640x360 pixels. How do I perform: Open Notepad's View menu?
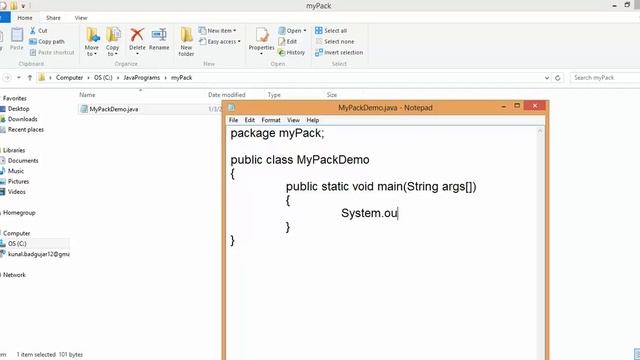coord(293,120)
